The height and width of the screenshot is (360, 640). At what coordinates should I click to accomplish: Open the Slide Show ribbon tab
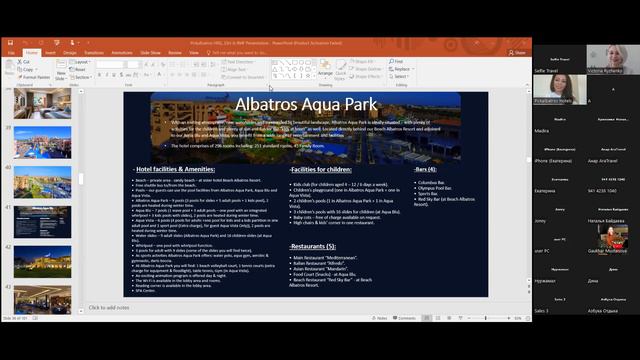(150, 53)
